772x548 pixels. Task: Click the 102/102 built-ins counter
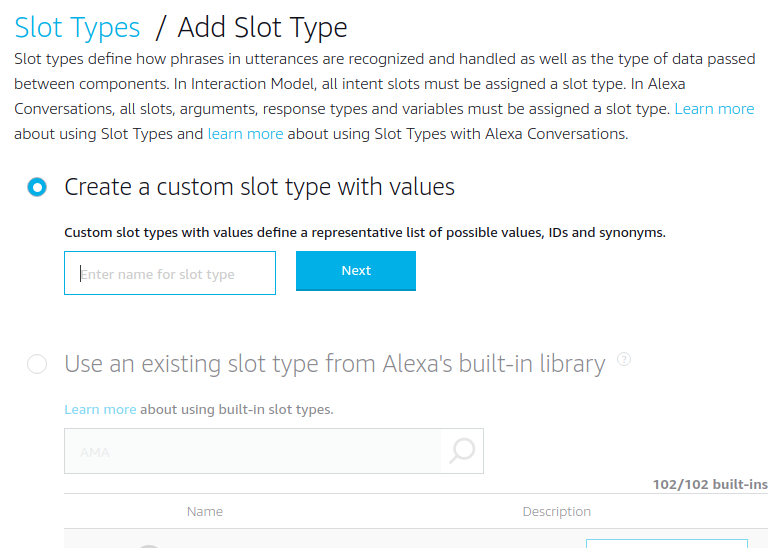pyautogui.click(x=710, y=484)
